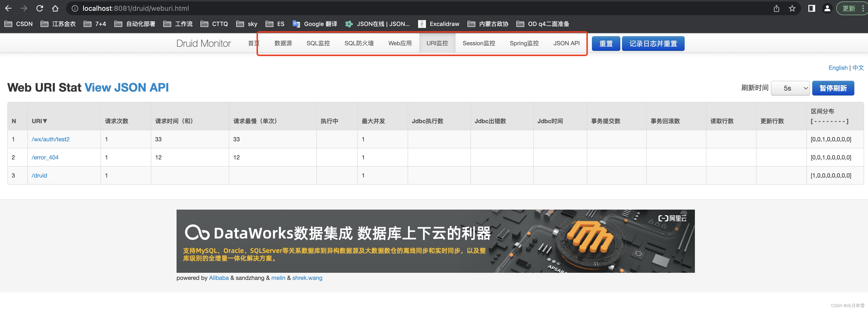Click the 重置 reset button

coord(605,43)
